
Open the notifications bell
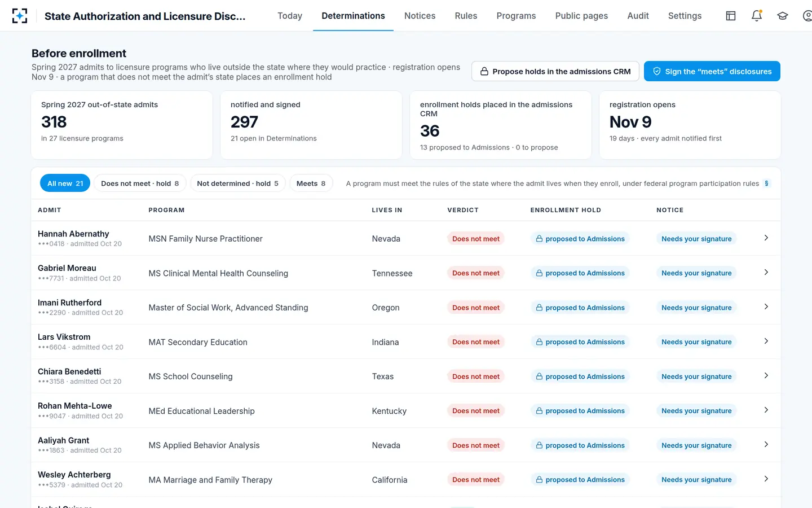click(757, 16)
